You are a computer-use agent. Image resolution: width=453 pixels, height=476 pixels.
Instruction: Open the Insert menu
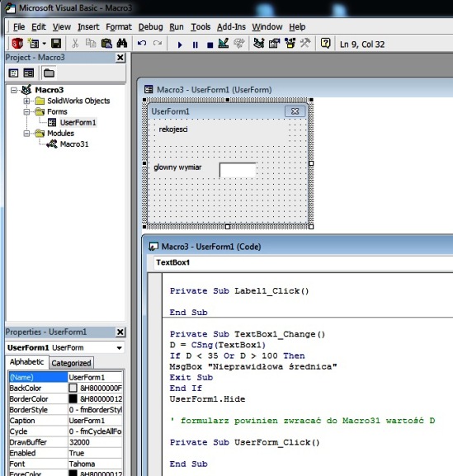(88, 27)
